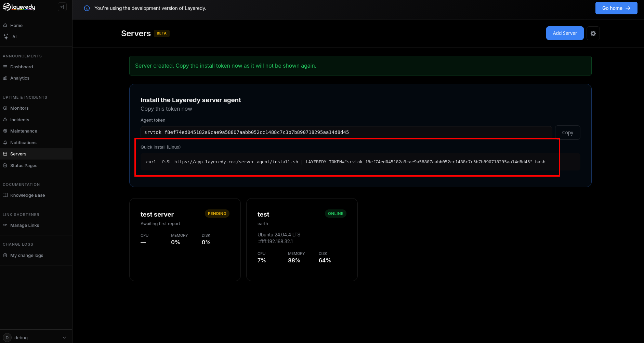Click the Home house icon
Screen dimensions: 644x343
click(5, 25)
